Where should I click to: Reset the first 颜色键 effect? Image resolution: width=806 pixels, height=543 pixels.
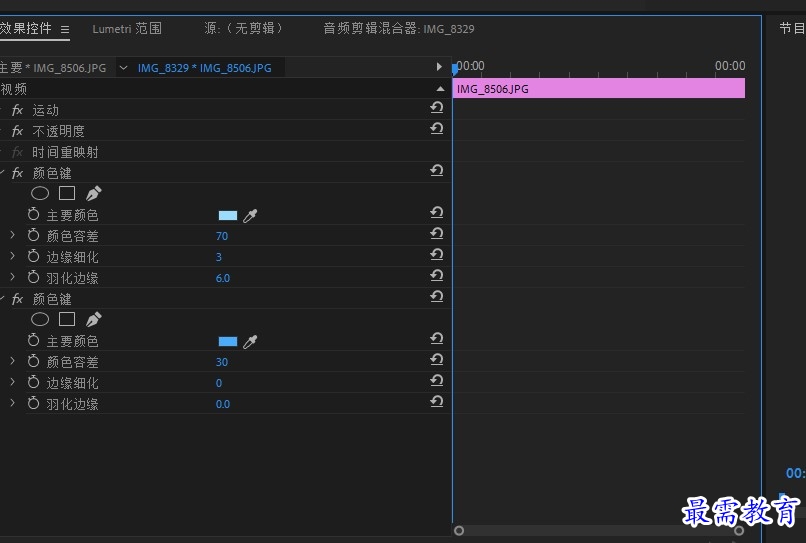click(437, 171)
